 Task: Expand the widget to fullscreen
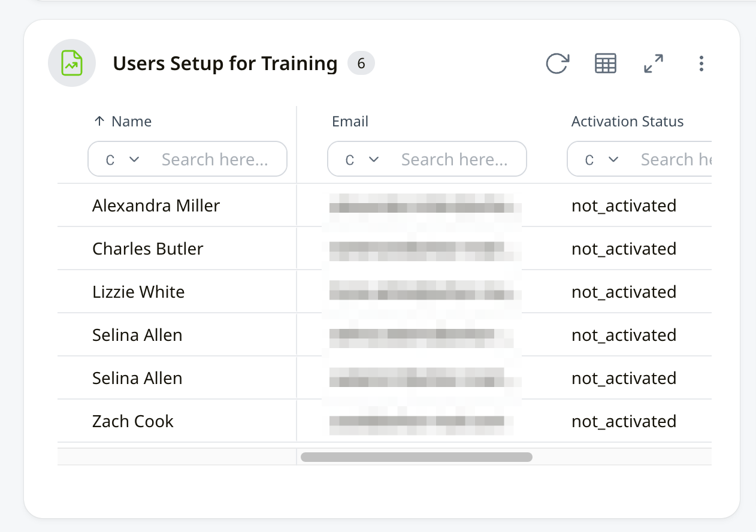(x=653, y=64)
